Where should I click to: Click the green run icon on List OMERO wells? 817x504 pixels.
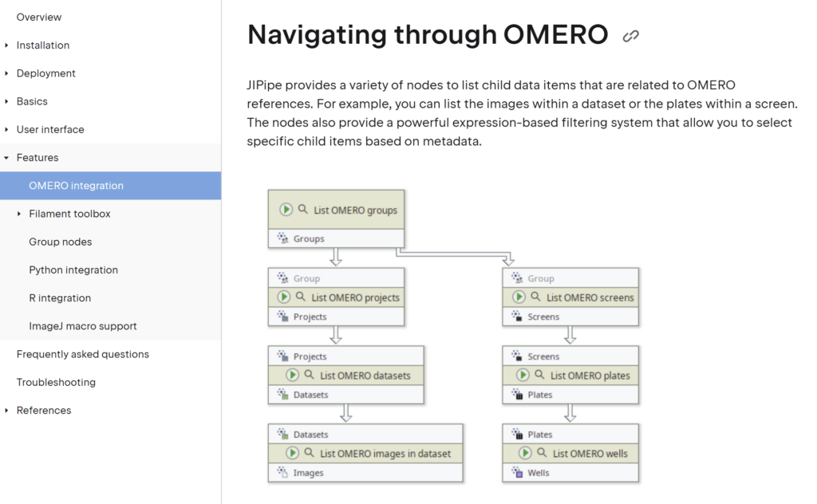click(525, 453)
